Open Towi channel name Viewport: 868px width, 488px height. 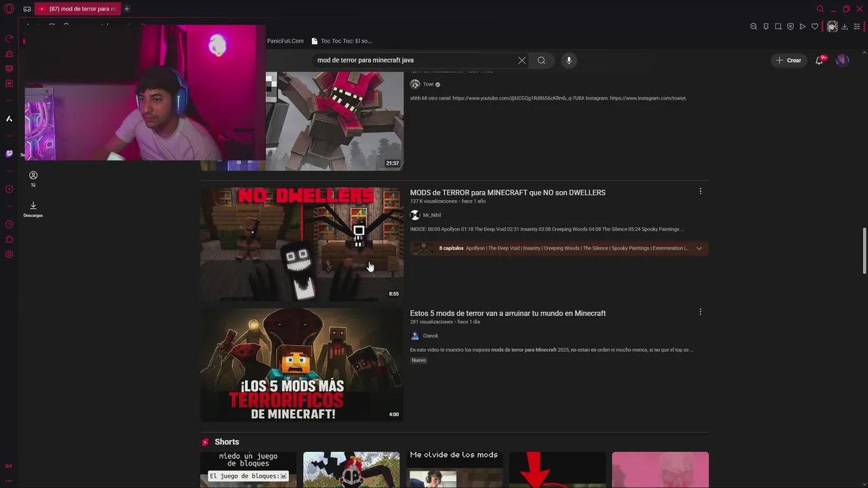(x=428, y=84)
